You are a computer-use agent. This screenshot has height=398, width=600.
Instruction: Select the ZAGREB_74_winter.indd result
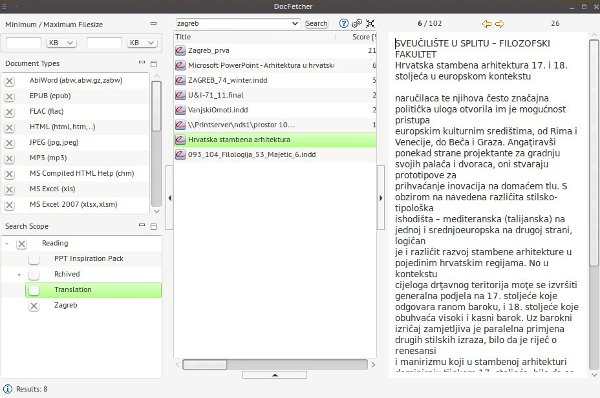[275, 80]
